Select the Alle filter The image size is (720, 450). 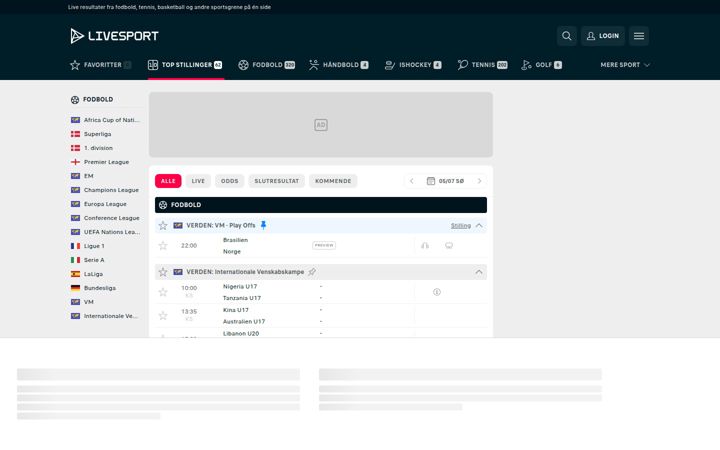168,181
